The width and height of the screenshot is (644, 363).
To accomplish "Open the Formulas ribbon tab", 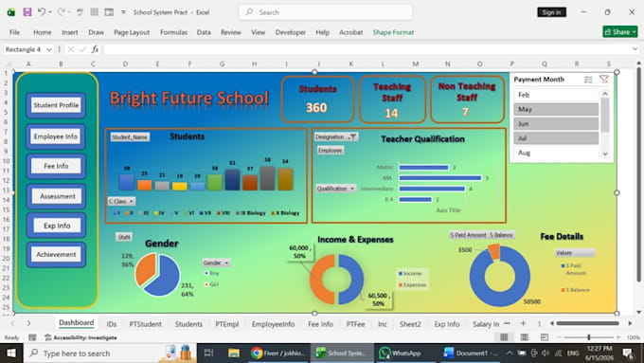I will [x=173, y=32].
